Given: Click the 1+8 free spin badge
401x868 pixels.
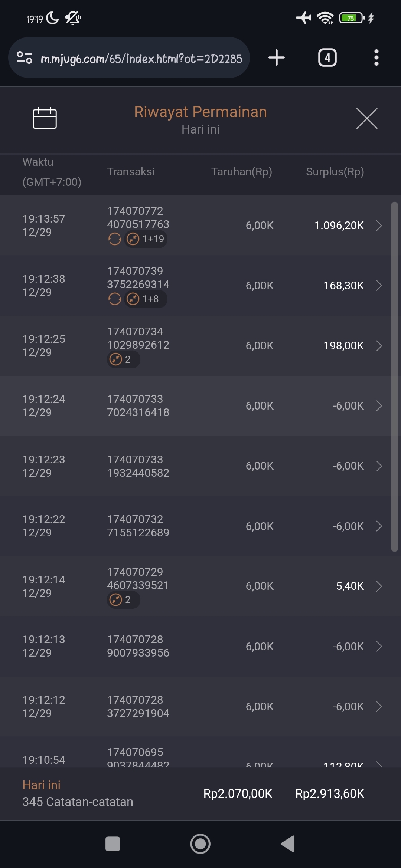Looking at the screenshot, I should [x=146, y=299].
